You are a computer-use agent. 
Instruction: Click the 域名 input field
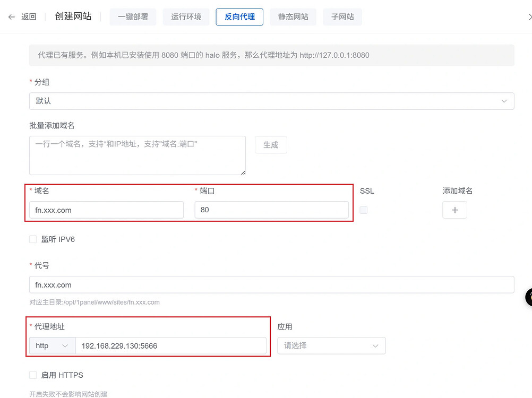point(107,210)
